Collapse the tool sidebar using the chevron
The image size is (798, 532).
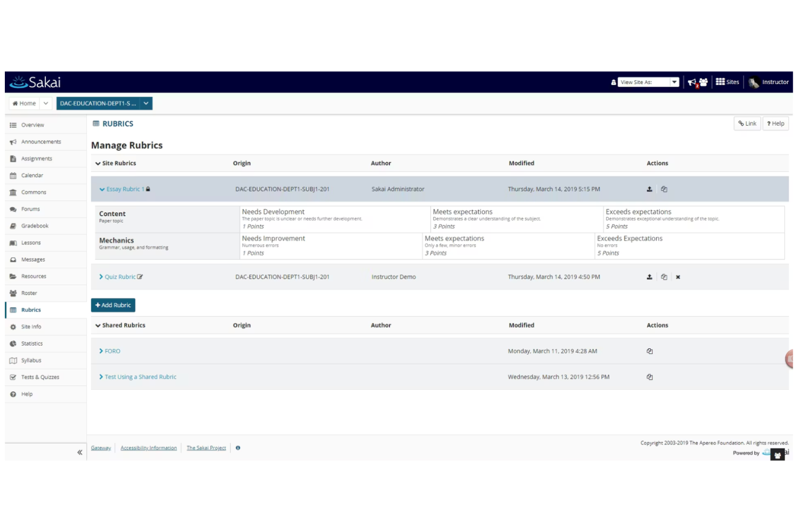pyautogui.click(x=79, y=452)
